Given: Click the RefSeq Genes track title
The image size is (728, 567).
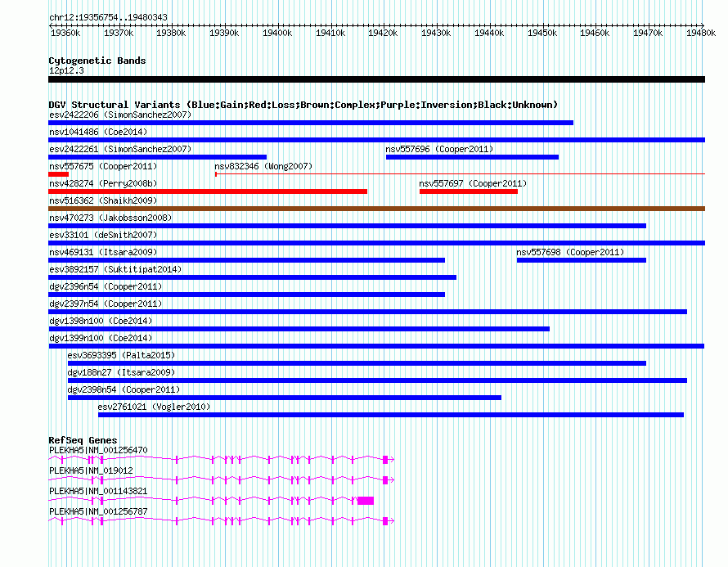Looking at the screenshot, I should click(83, 439).
